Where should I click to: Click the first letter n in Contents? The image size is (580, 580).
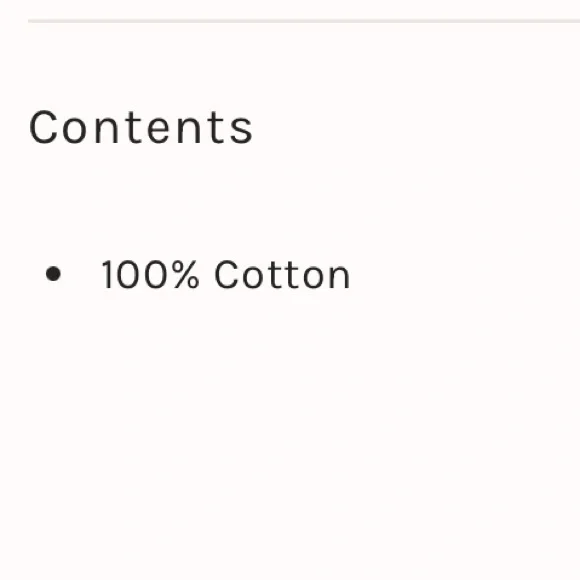click(107, 129)
